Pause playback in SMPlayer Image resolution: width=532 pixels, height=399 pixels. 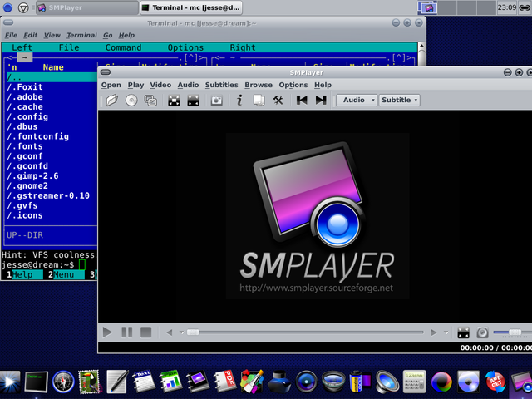127,332
